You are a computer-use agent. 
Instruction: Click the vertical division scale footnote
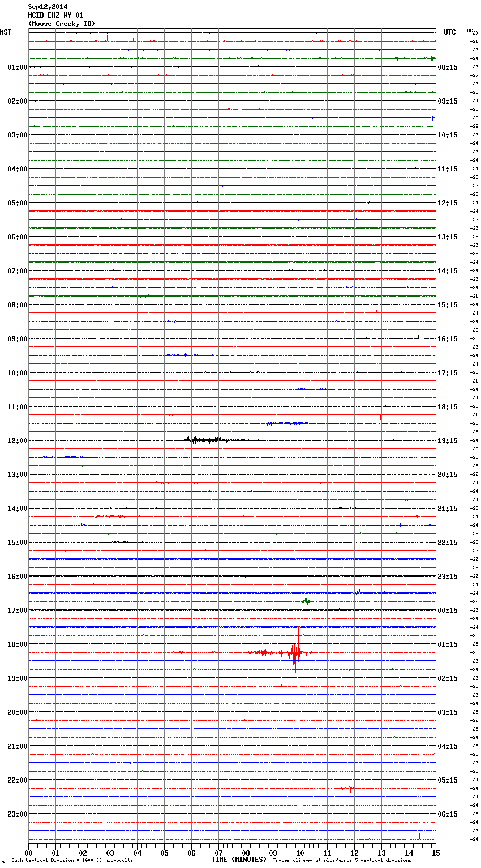[x=72, y=861]
